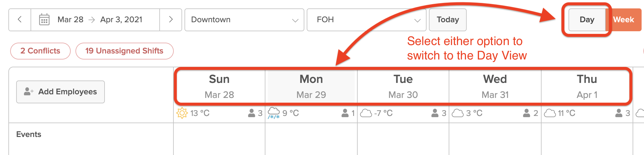
Task: Switch to Week view
Action: 623,20
